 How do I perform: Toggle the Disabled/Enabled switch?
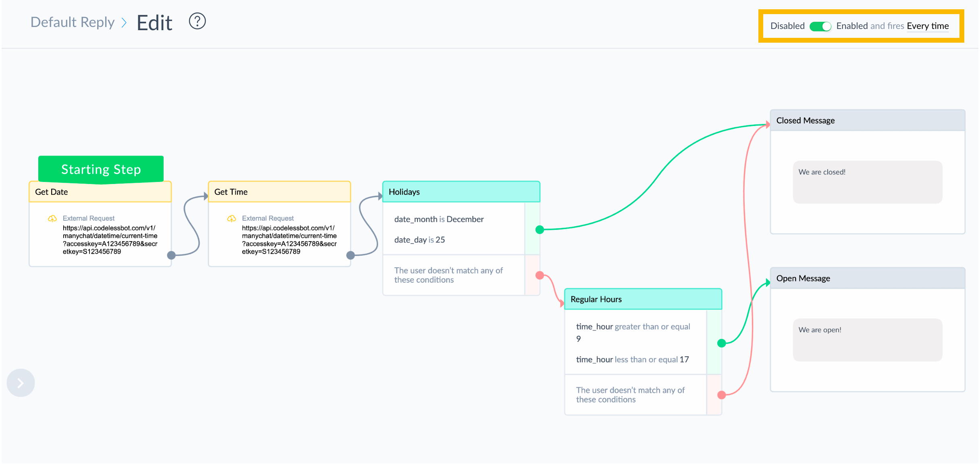point(820,26)
